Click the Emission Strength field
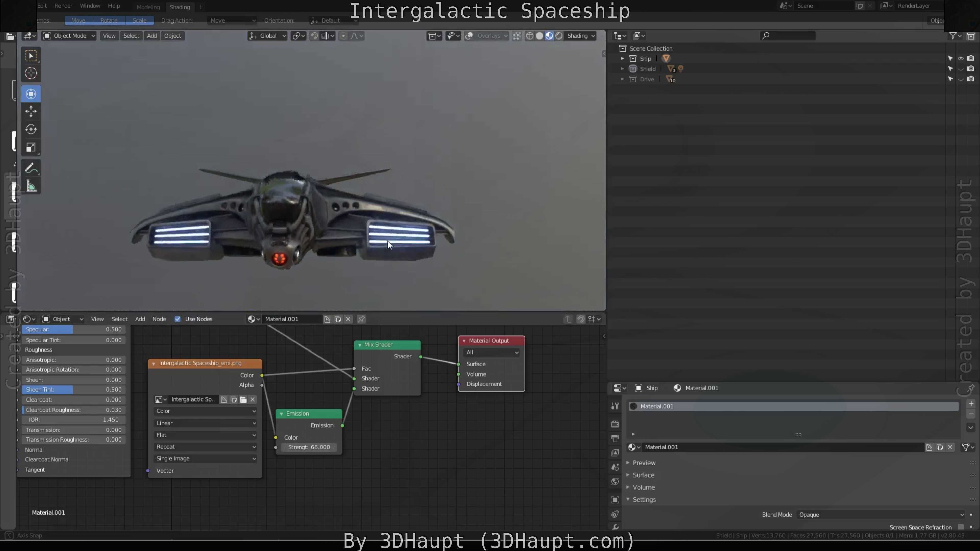This screenshot has width=980, height=551. [309, 447]
